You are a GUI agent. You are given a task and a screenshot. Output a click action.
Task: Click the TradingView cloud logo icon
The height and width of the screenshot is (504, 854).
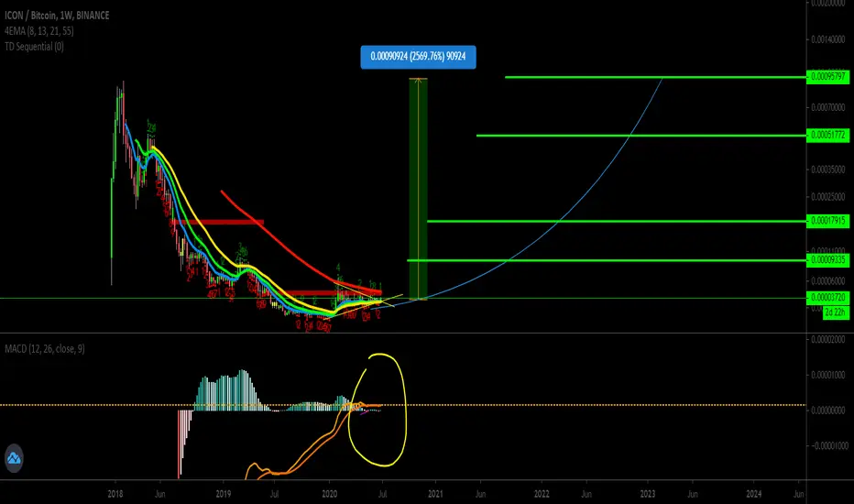14,458
